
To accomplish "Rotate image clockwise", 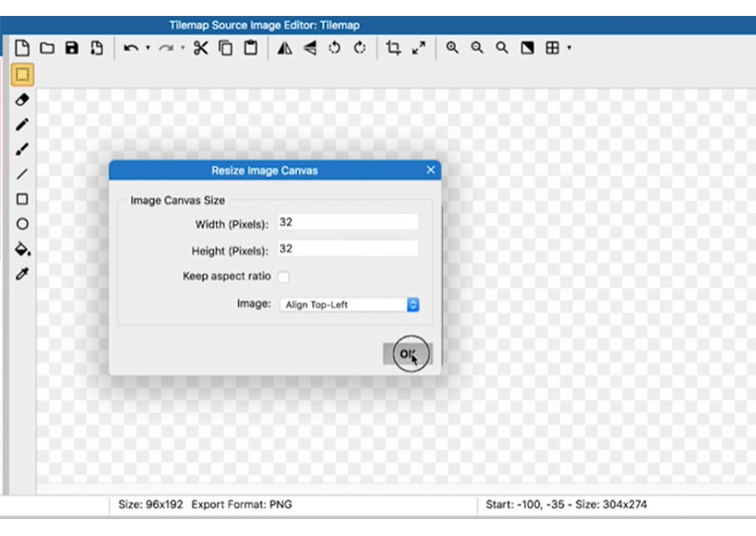I will point(360,49).
